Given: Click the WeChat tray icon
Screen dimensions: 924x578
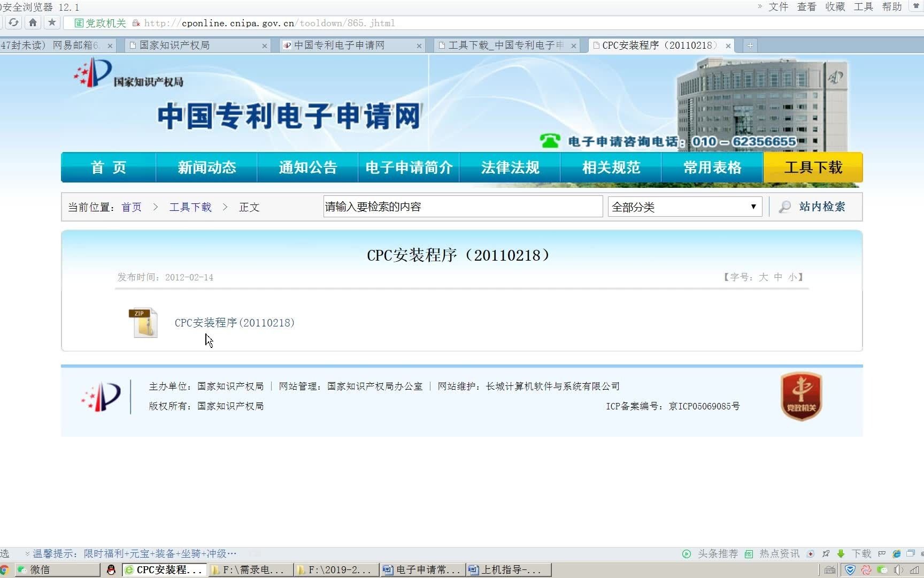Looking at the screenshot, I should click(x=882, y=570).
